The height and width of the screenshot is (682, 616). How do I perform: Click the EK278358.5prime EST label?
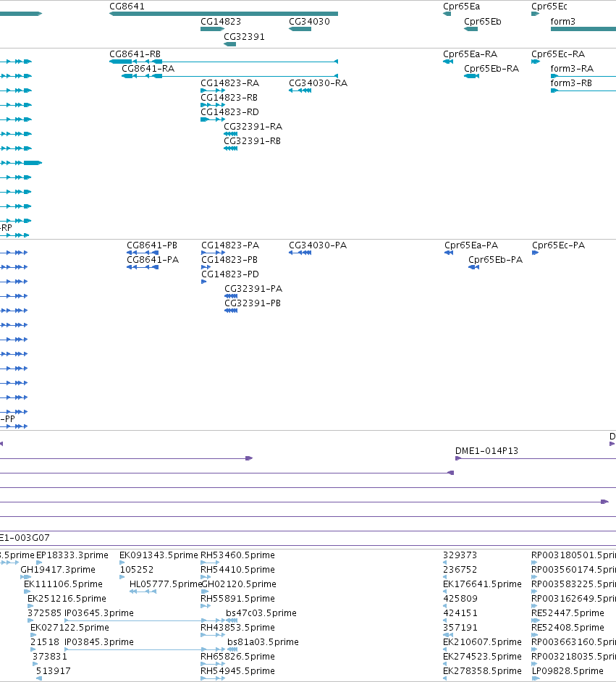point(482,671)
